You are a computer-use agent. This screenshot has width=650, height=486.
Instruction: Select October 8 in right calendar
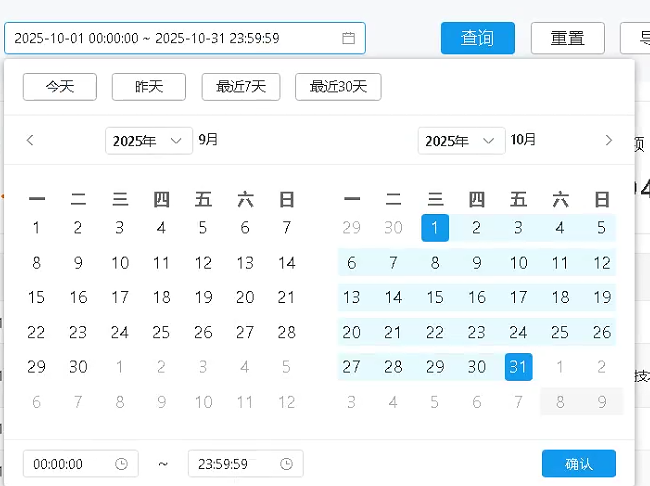pyautogui.click(x=435, y=262)
